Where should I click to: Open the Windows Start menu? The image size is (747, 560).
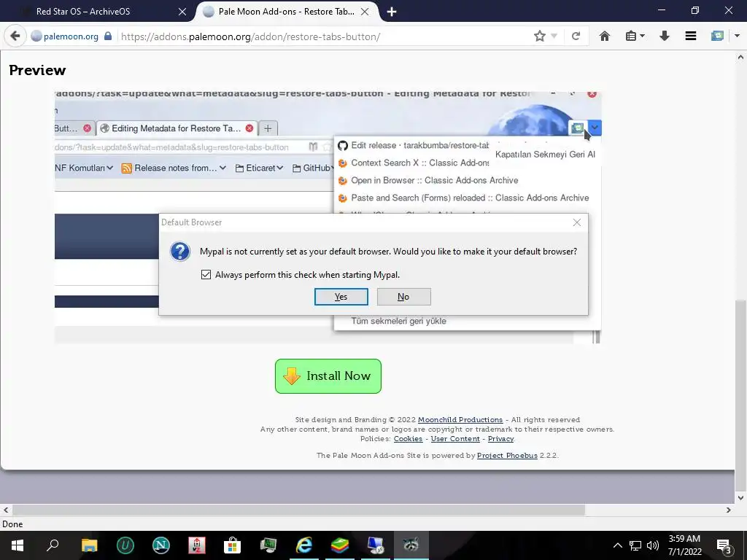[x=18, y=545]
